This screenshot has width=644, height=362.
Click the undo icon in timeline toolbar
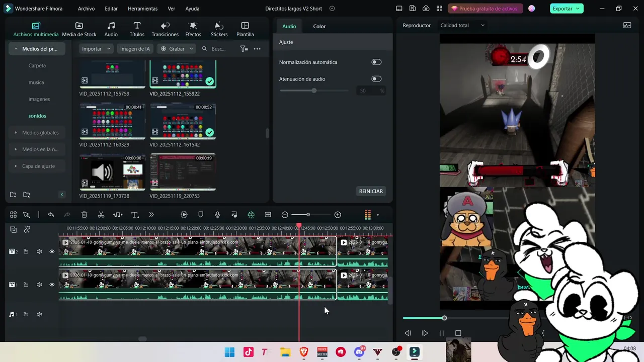[x=51, y=215]
